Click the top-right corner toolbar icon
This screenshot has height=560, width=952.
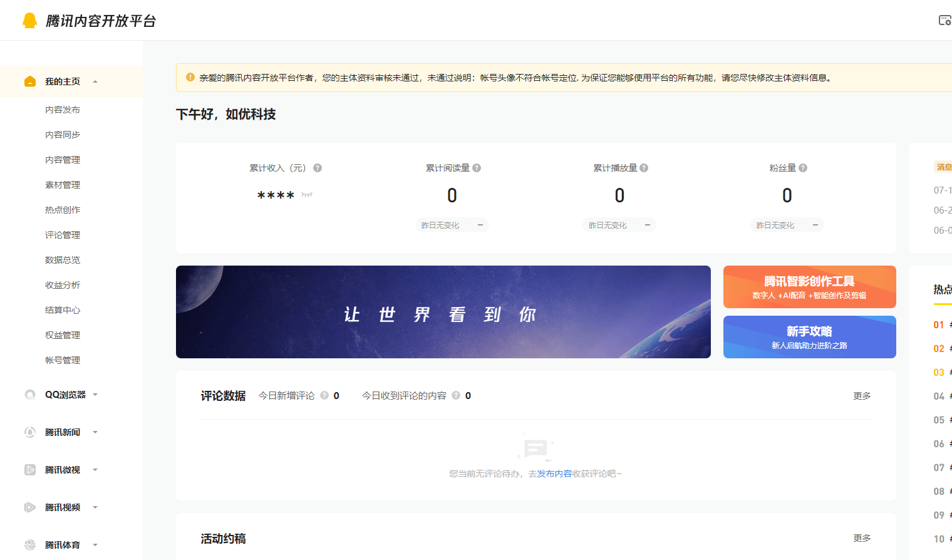click(x=944, y=21)
